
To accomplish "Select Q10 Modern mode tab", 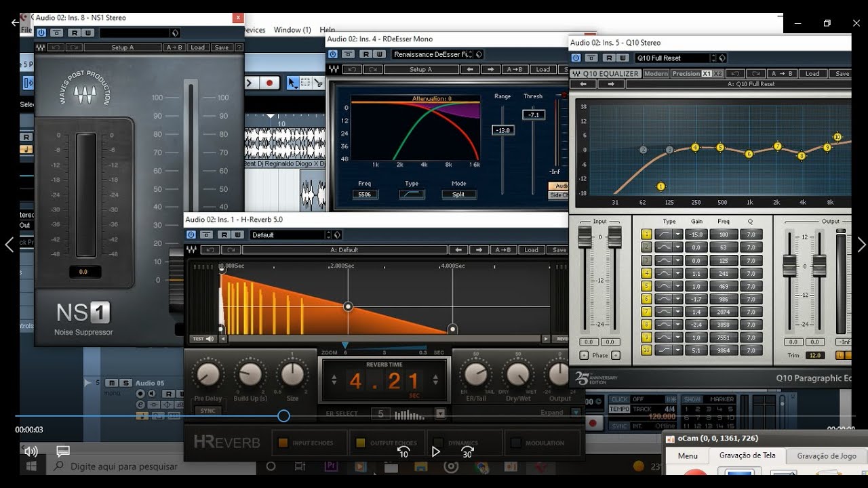I will 656,74.
